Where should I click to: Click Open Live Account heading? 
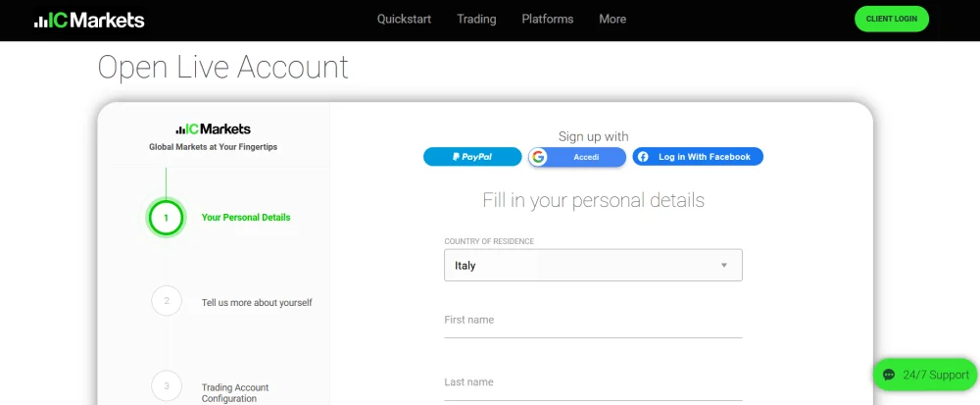pyautogui.click(x=222, y=67)
